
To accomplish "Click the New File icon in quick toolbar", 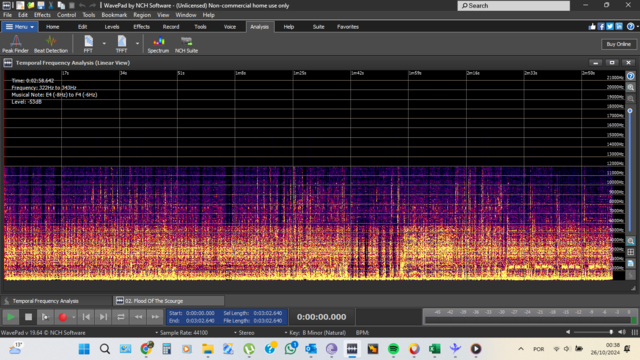I will tap(20, 5).
